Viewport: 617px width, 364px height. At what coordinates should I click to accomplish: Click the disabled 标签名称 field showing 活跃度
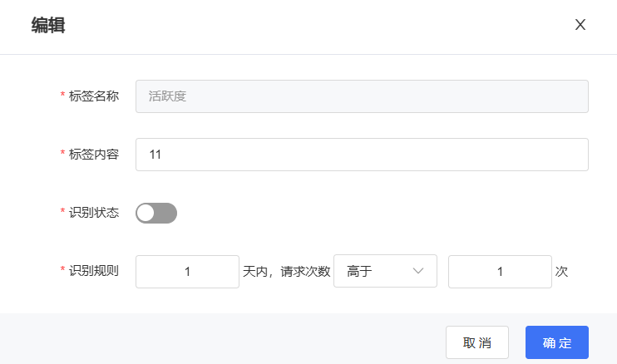pyautogui.click(x=362, y=96)
